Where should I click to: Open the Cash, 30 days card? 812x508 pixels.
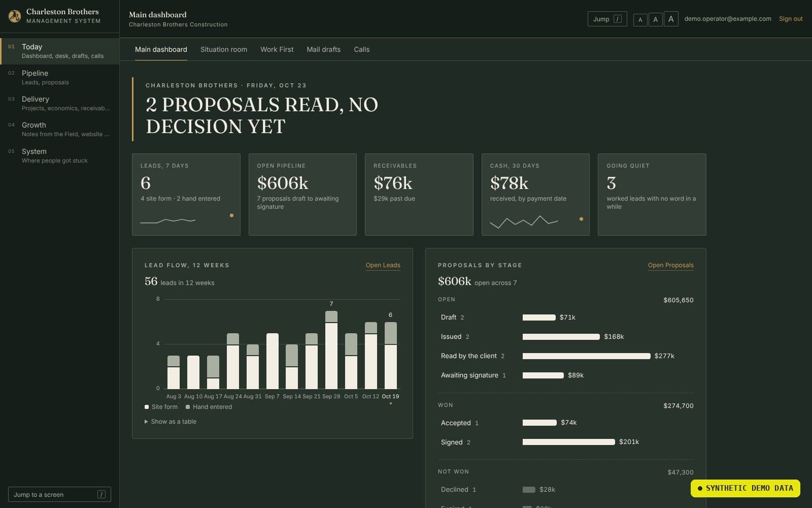click(535, 195)
